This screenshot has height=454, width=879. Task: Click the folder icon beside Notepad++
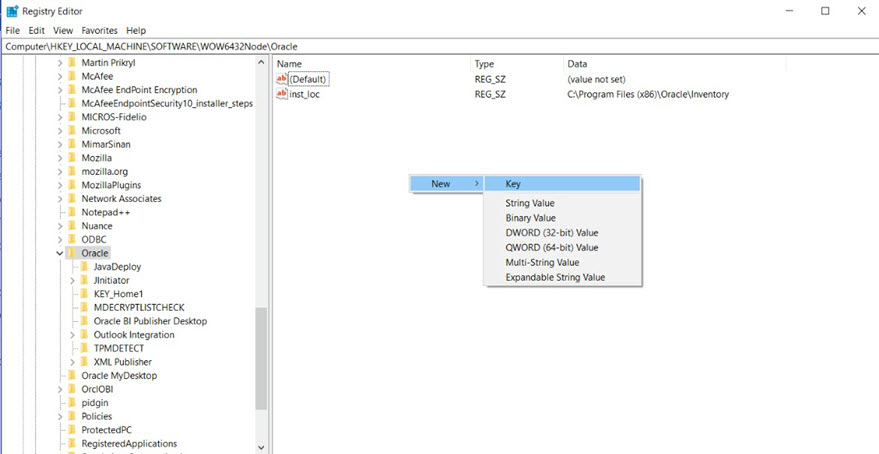tap(71, 212)
